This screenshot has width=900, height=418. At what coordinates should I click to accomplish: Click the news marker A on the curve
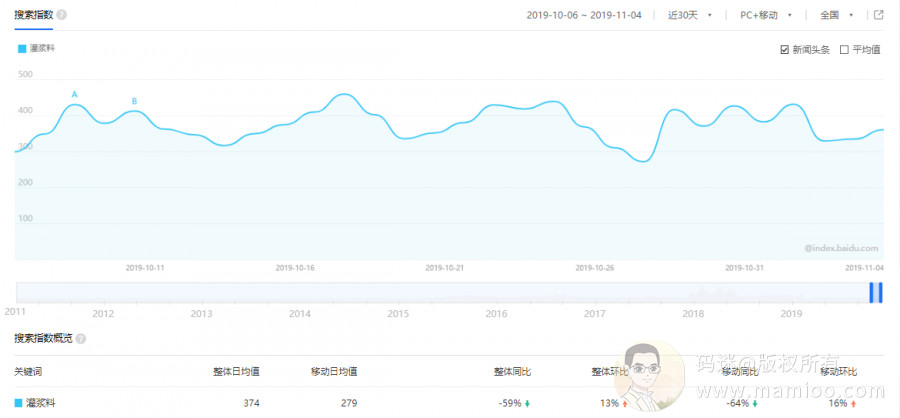pos(74,95)
